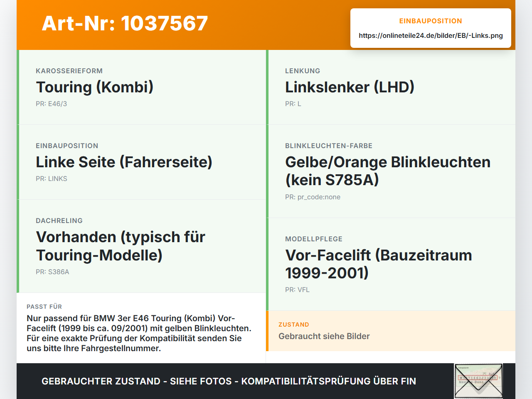Screen dimensions: 532x399
Task: Click the Gebraucht siehe Bilder text
Action: pos(324,336)
